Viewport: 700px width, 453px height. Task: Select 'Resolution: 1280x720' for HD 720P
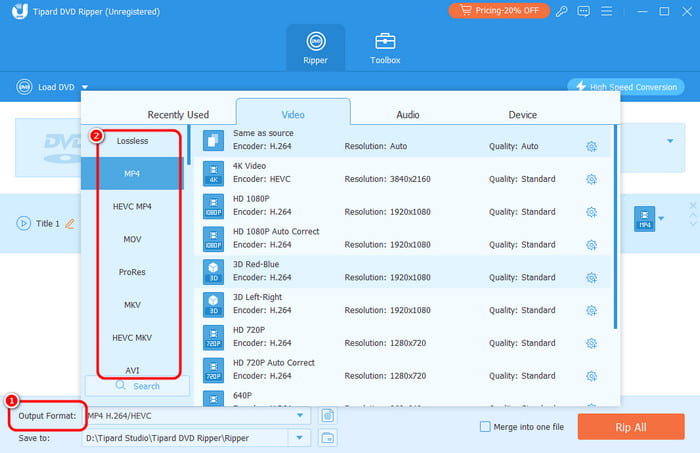click(385, 343)
